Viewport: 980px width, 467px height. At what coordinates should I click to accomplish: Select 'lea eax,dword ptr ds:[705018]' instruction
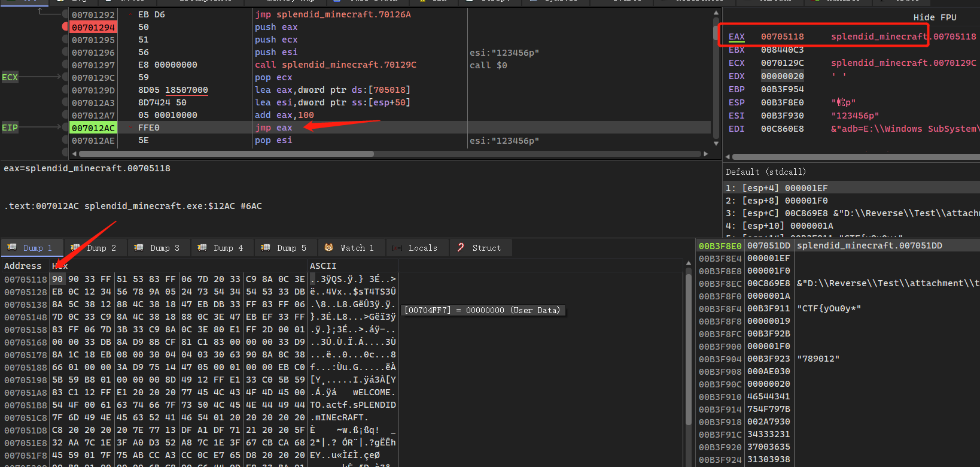pyautogui.click(x=333, y=90)
